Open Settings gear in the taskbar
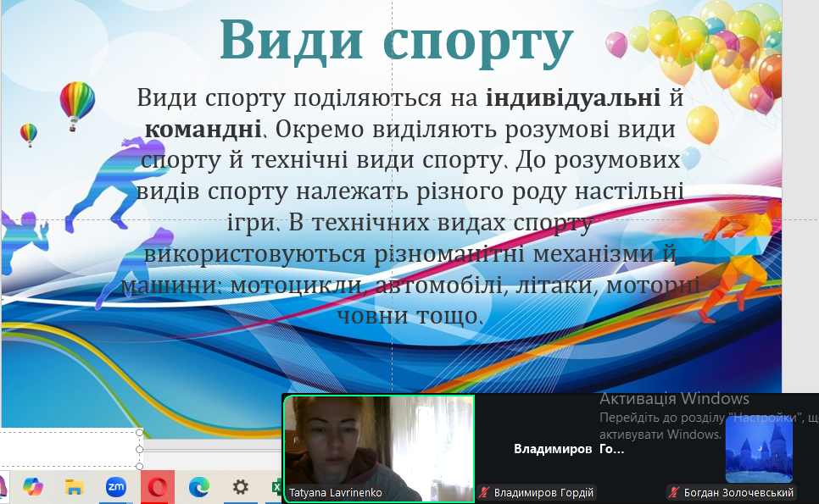The width and height of the screenshot is (819, 504). pyautogui.click(x=241, y=487)
